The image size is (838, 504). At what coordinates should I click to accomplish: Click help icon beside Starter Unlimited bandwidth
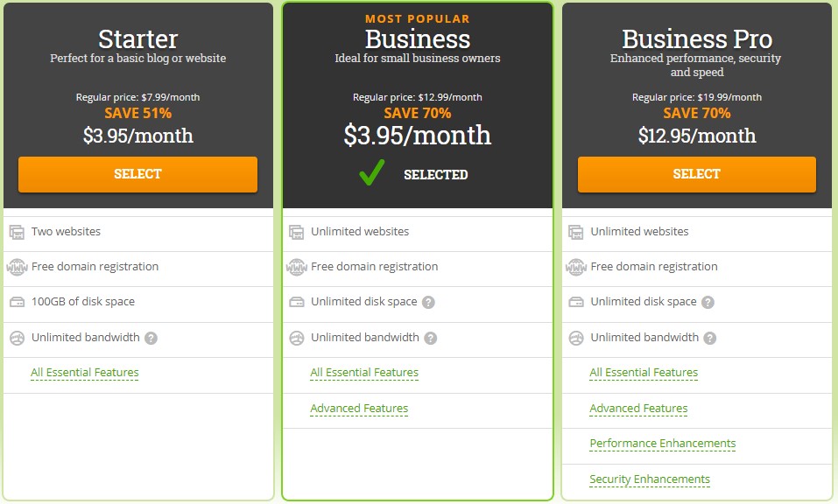coord(151,338)
